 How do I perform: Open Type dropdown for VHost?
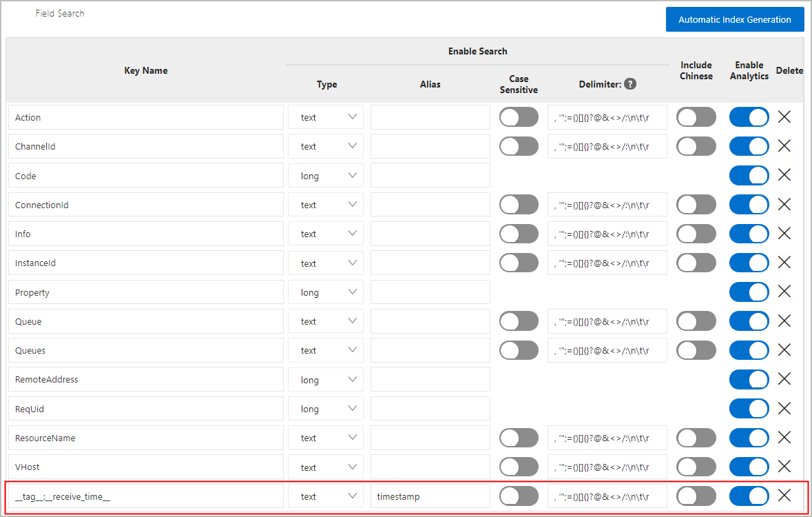pyautogui.click(x=326, y=467)
